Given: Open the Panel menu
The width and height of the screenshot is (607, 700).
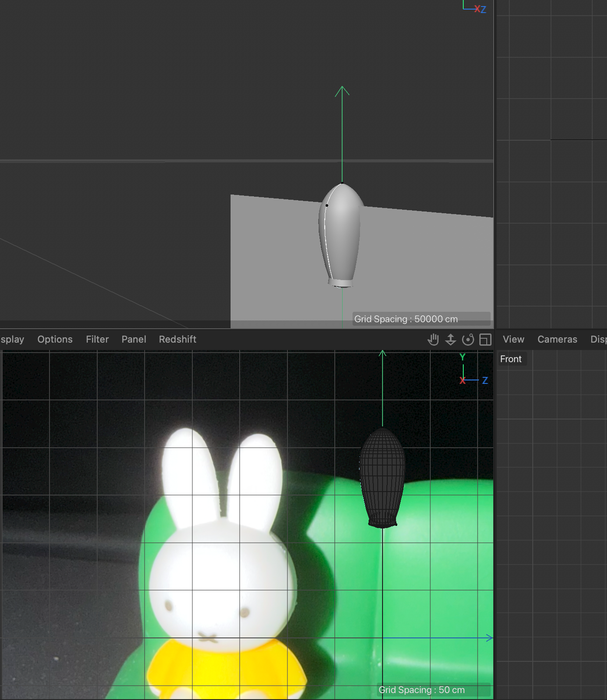Looking at the screenshot, I should [x=134, y=339].
